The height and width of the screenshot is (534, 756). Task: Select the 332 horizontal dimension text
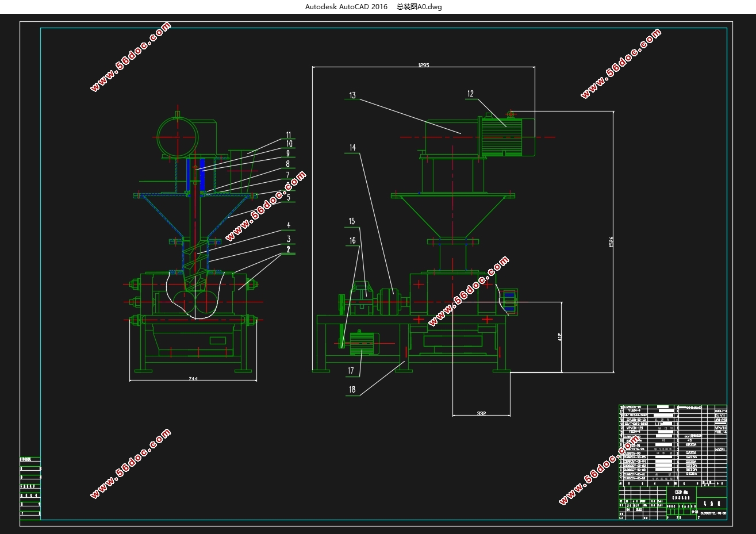[481, 413]
